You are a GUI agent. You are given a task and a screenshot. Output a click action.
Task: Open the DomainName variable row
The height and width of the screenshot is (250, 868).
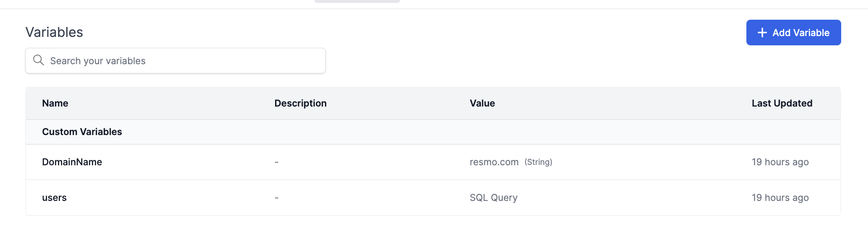tap(433, 162)
